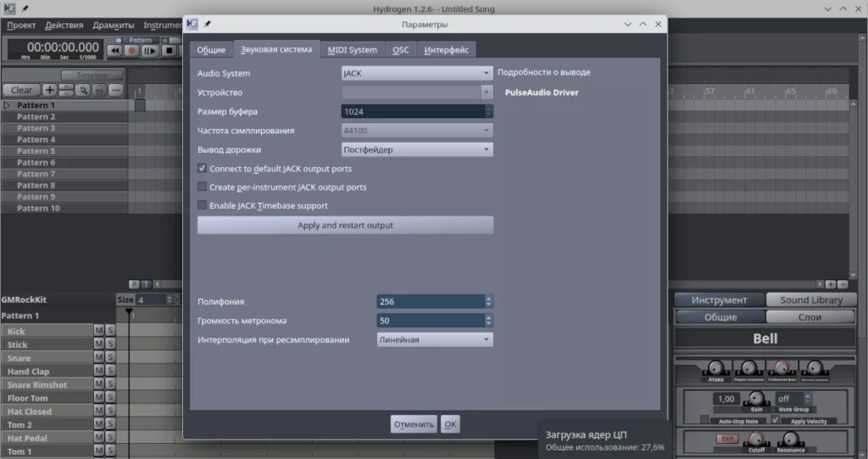Image resolution: width=868 pixels, height=459 pixels.
Task: Toggle the BYP filter bypass button
Action: [x=726, y=439]
